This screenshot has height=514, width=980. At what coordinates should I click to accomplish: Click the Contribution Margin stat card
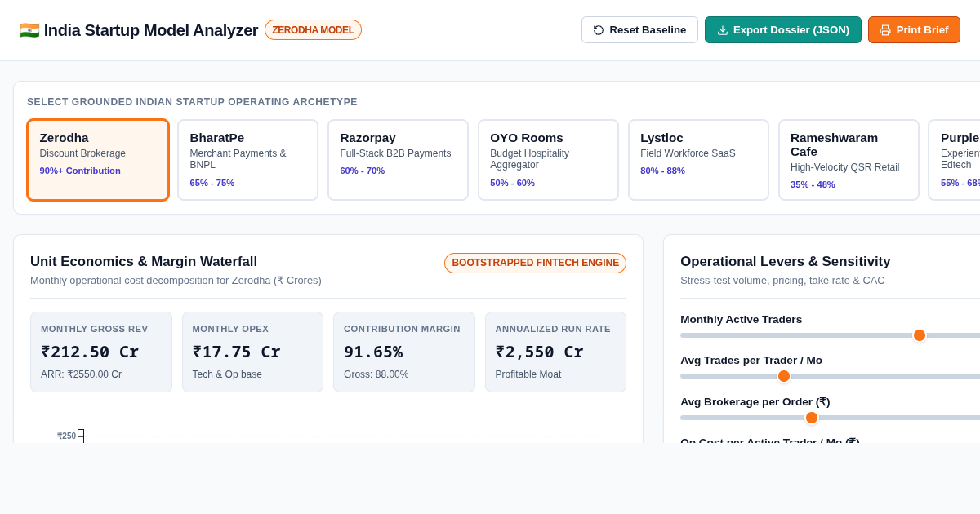(x=404, y=352)
